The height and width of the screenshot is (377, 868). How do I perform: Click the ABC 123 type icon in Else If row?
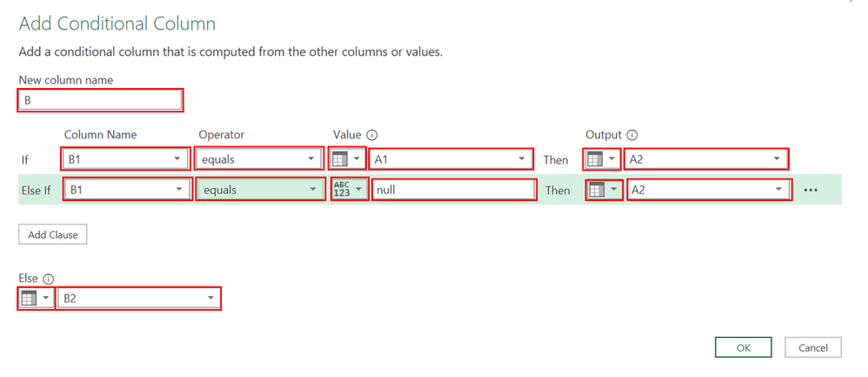[342, 190]
